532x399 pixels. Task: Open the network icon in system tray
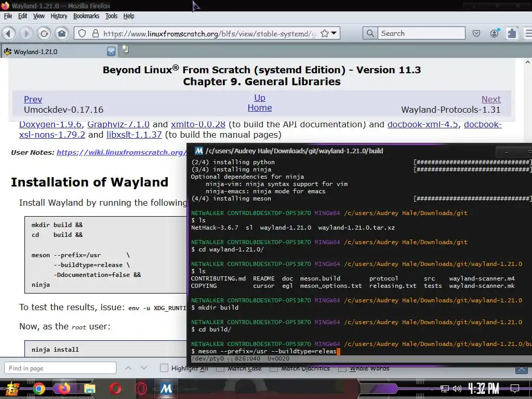[x=445, y=389]
